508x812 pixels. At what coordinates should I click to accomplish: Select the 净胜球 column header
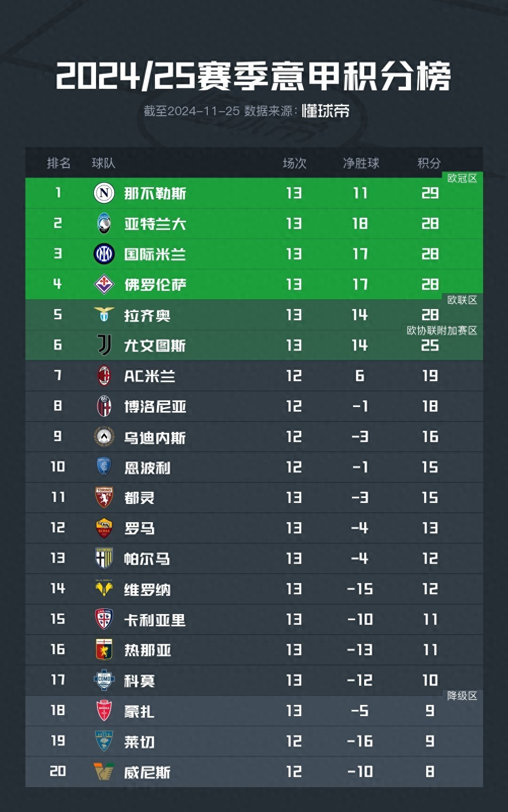[361, 163]
